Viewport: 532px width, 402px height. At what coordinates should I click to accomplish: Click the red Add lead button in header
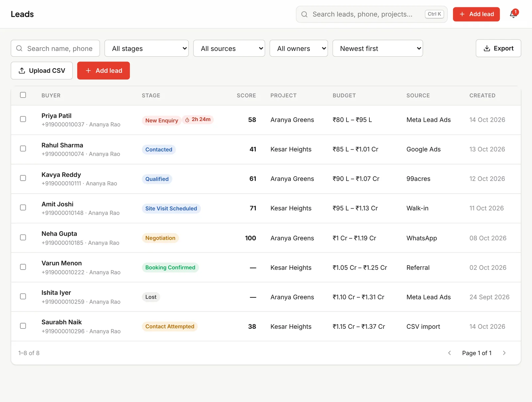click(476, 14)
